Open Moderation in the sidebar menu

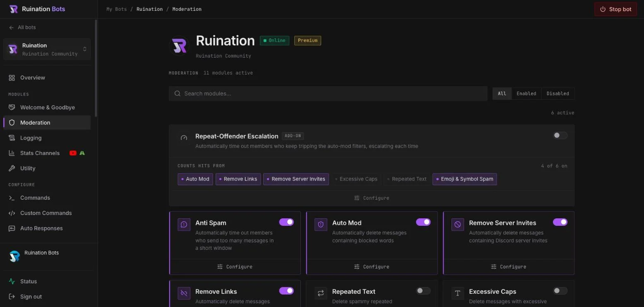[47, 123]
